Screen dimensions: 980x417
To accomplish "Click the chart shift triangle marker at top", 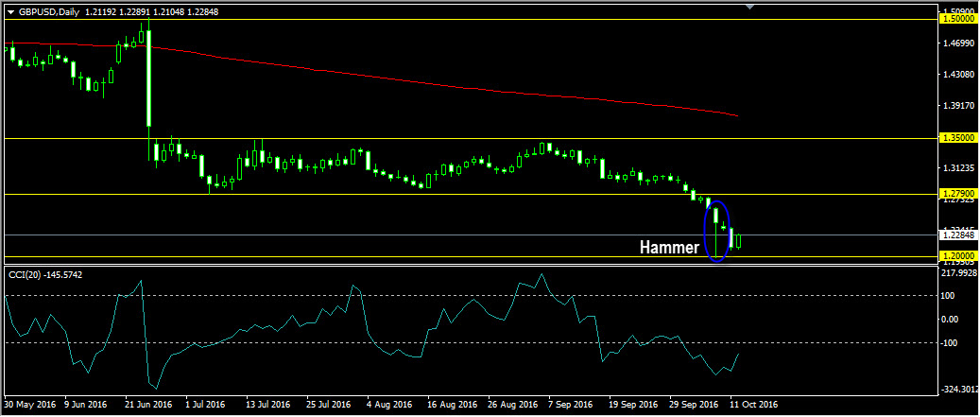I will pos(750,7).
